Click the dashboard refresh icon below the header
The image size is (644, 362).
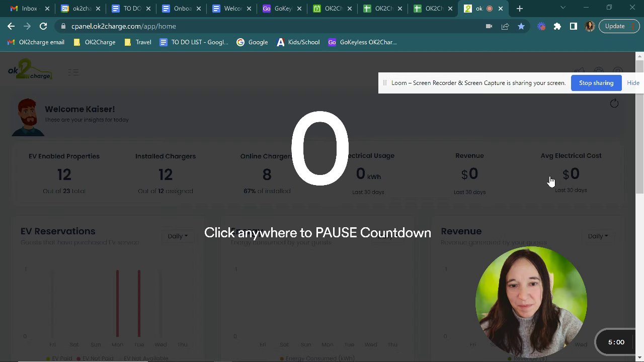click(x=614, y=104)
